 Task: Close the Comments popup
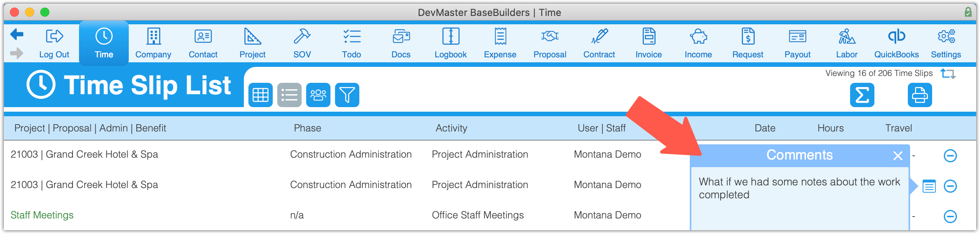click(898, 156)
